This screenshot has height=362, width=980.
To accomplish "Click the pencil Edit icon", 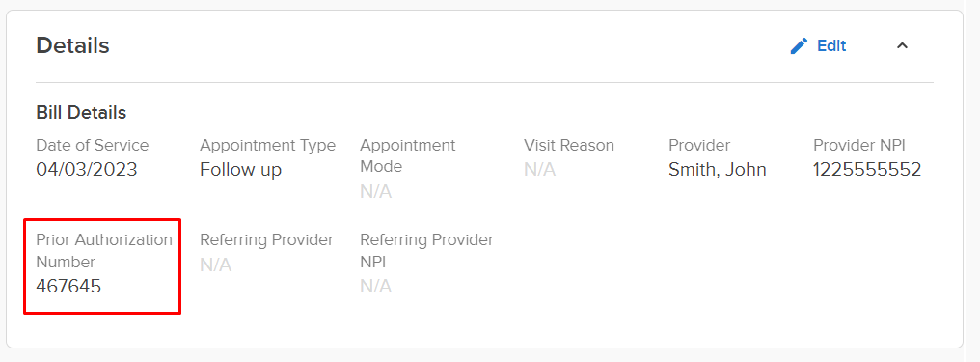I will tap(799, 46).
